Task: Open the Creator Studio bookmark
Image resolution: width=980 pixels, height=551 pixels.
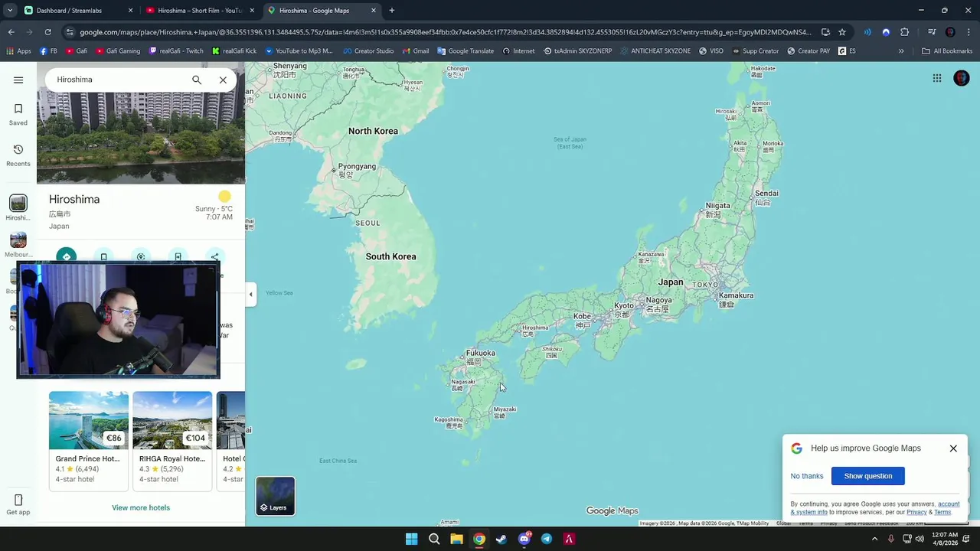Action: tap(368, 51)
